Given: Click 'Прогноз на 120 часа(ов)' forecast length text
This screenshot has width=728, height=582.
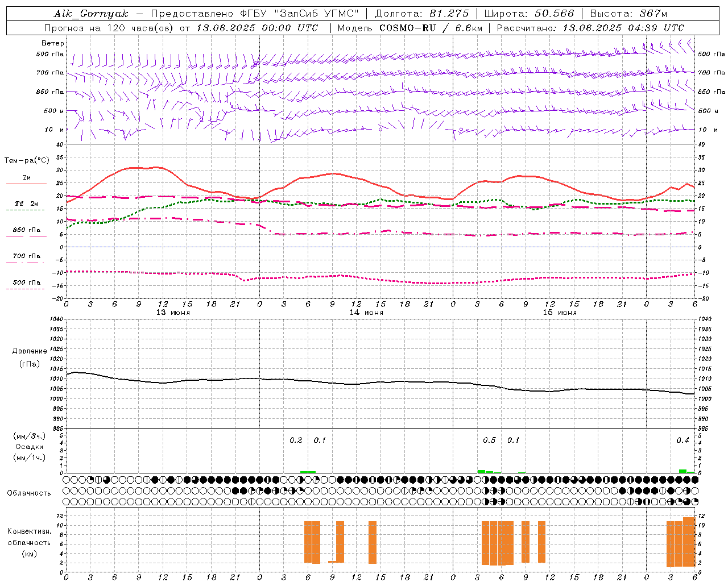Looking at the screenshot, I should tap(110, 28).
